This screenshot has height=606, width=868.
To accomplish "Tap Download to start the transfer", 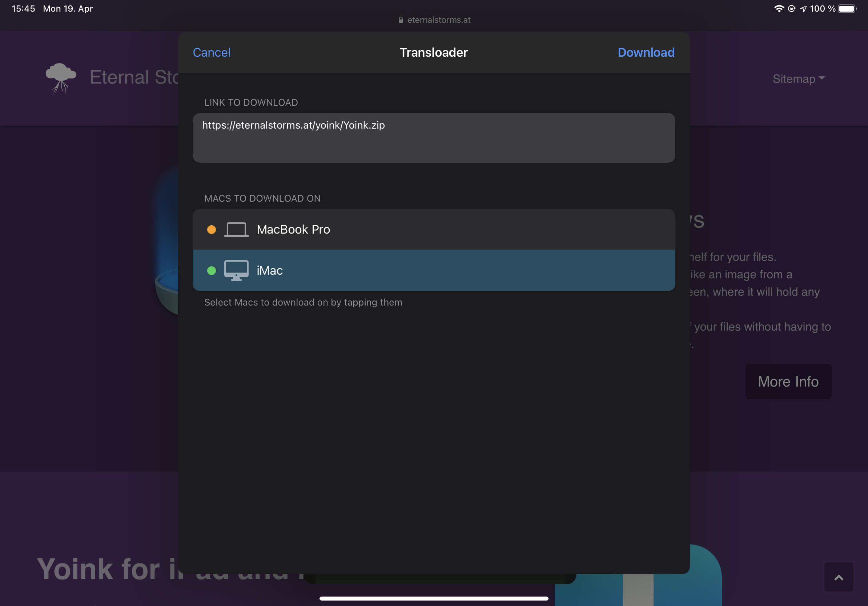I will click(x=646, y=53).
